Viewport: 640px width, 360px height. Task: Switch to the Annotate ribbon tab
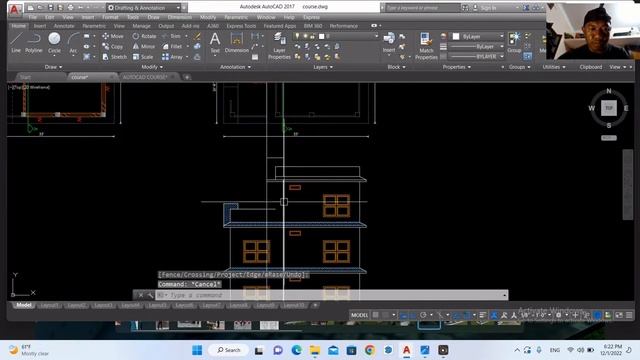pos(64,26)
